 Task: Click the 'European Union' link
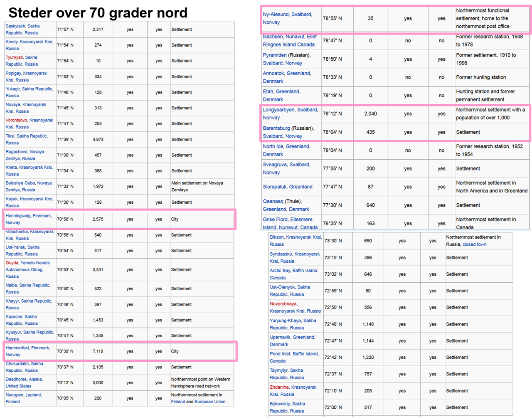pyautogui.click(x=210, y=402)
